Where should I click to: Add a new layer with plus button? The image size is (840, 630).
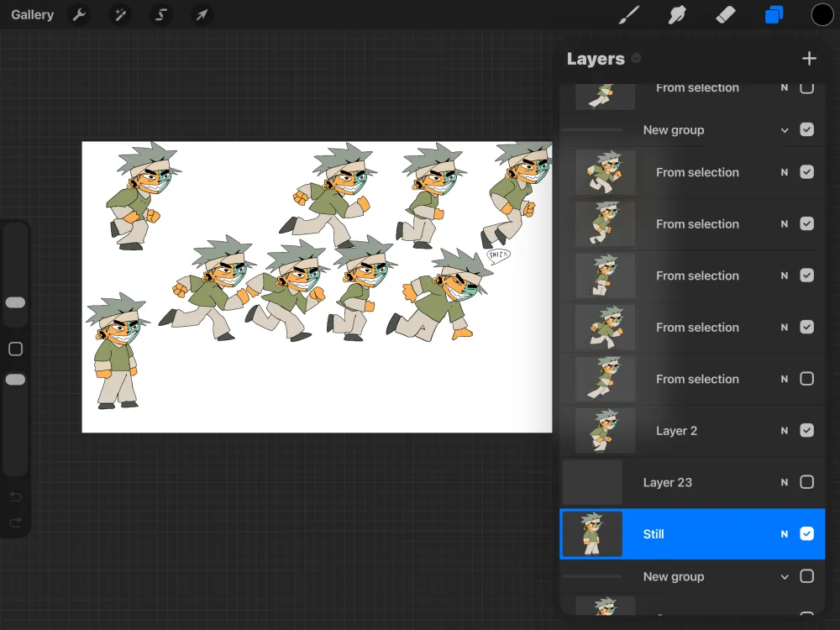click(809, 59)
